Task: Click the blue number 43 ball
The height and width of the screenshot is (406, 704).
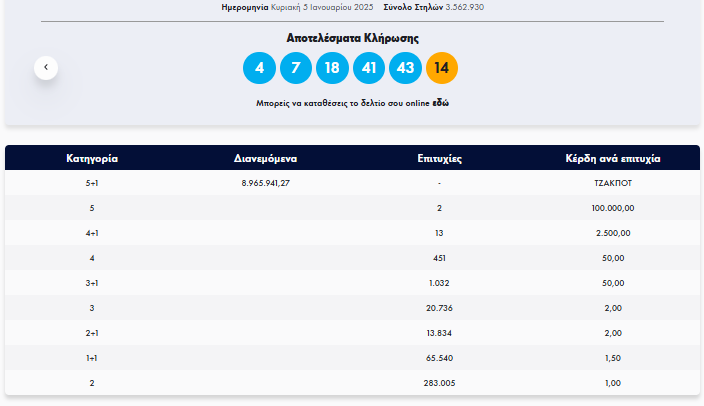Action: coord(405,68)
